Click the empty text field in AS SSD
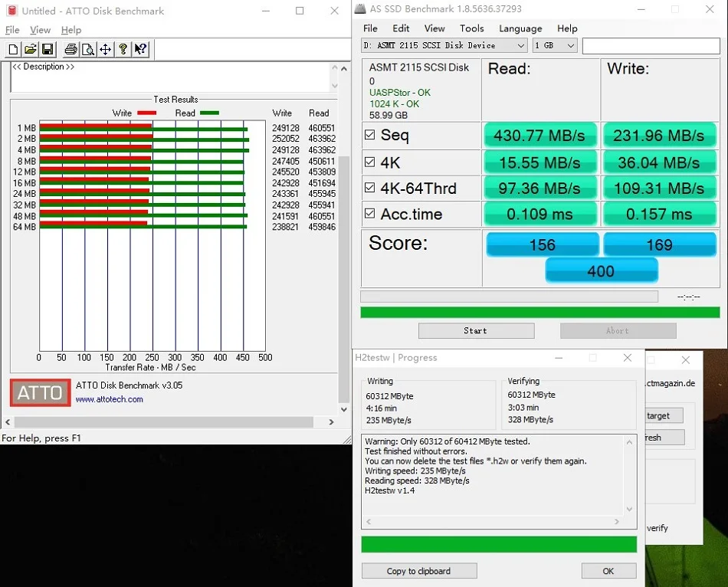Viewport: 728px width, 587px height. pyautogui.click(x=651, y=46)
